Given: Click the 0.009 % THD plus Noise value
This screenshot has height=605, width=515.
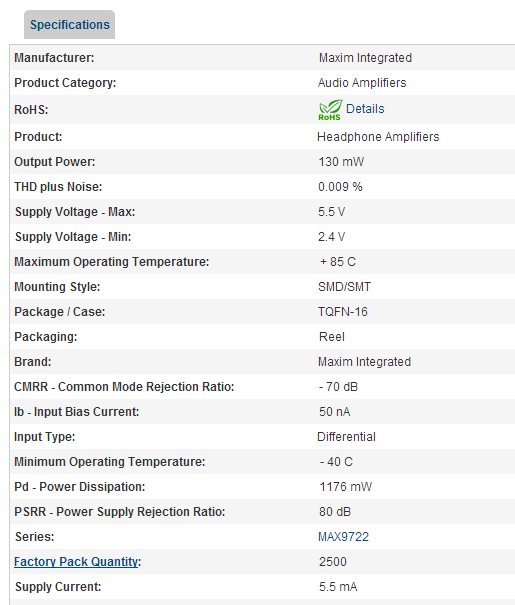Looking at the screenshot, I should (x=340, y=187).
